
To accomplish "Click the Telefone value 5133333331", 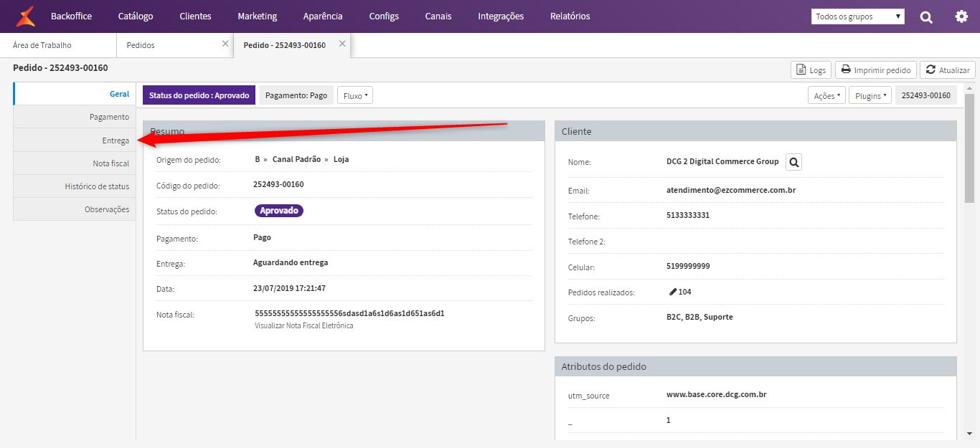I will click(688, 215).
